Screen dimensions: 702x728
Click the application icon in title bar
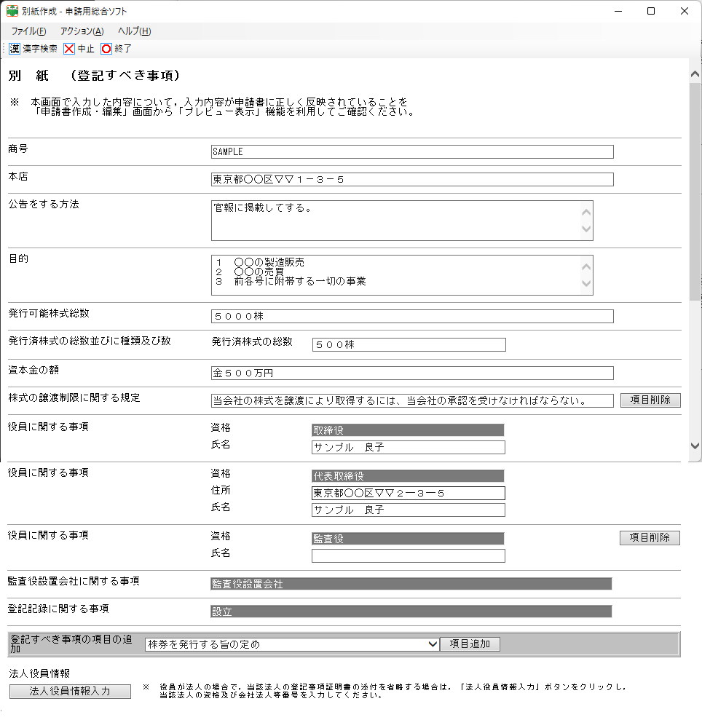[12, 11]
